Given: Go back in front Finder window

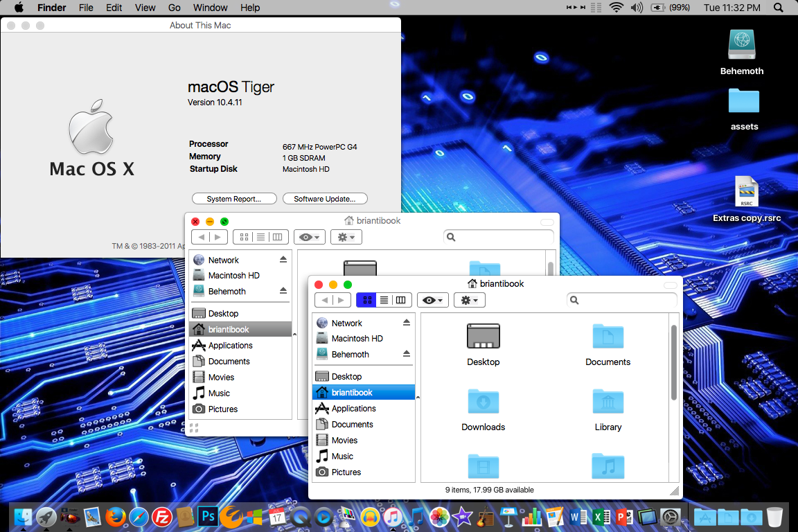Looking at the screenshot, I should pyautogui.click(x=324, y=301).
